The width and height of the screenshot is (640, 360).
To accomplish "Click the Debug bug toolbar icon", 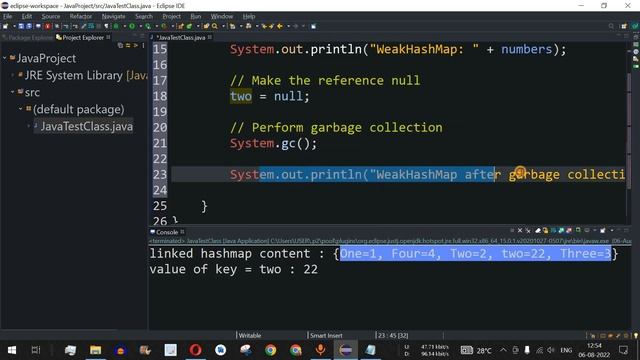I will (x=116, y=26).
